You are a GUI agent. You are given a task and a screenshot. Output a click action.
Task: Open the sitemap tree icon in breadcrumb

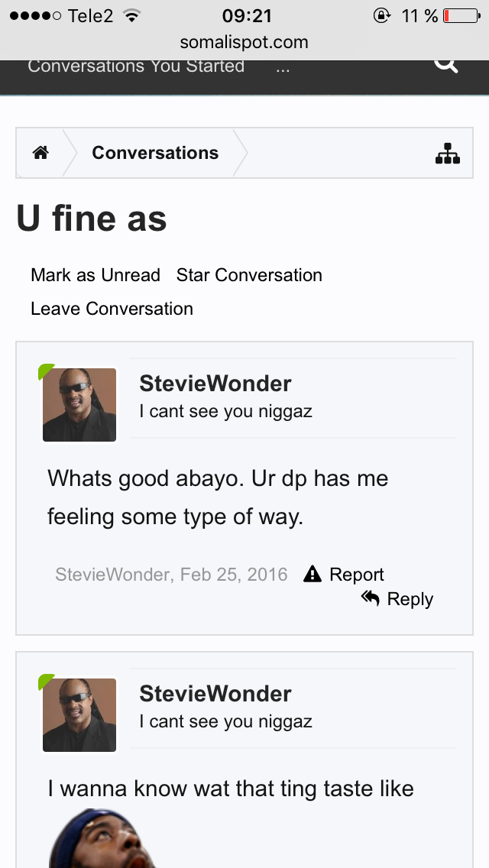pos(448,154)
